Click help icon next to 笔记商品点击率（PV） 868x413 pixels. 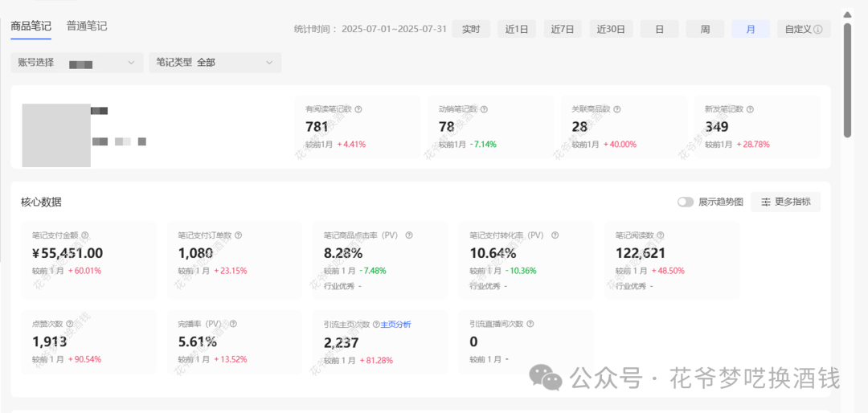click(x=409, y=235)
